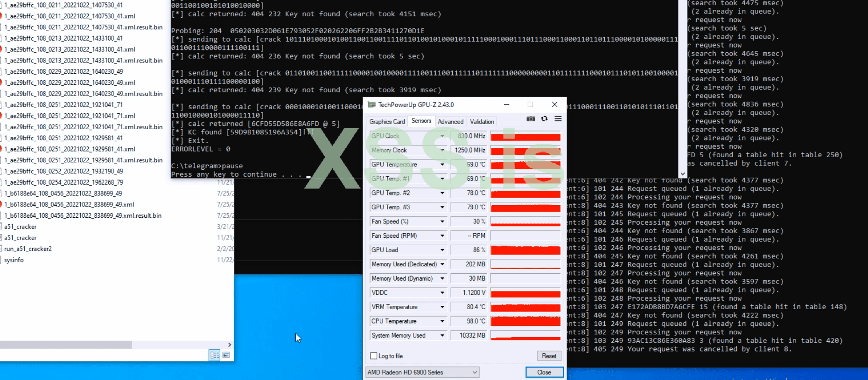Switch to the Graphics Card tab
Screen dimensions: 868x380
[x=387, y=122]
